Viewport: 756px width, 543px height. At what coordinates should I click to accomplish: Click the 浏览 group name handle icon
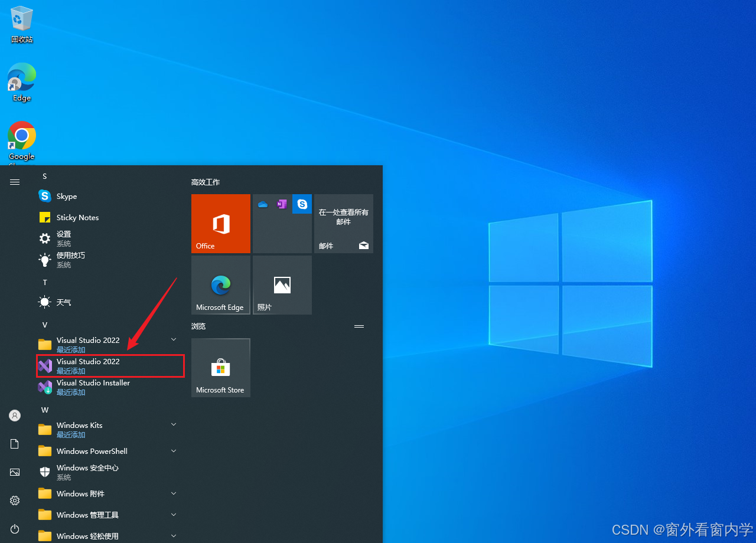point(359,326)
